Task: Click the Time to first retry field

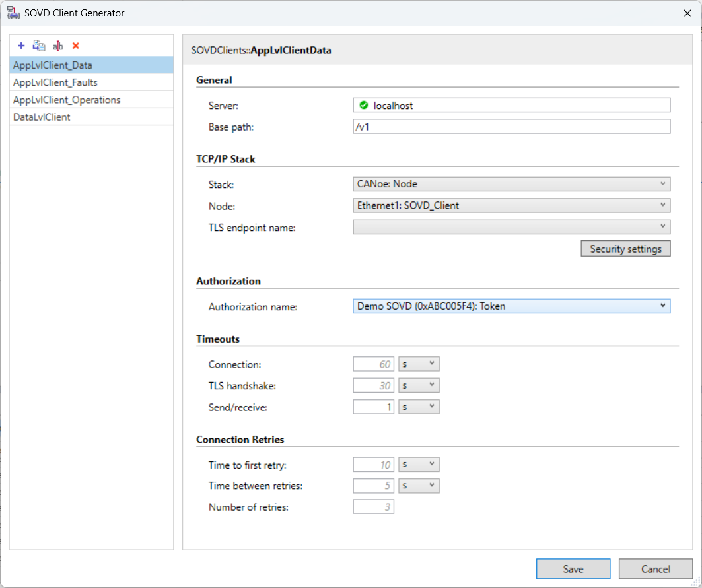Action: click(373, 465)
